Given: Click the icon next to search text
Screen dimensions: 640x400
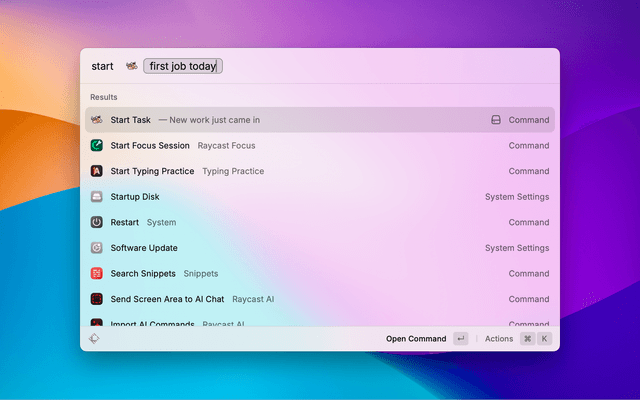Looking at the screenshot, I should [131, 67].
